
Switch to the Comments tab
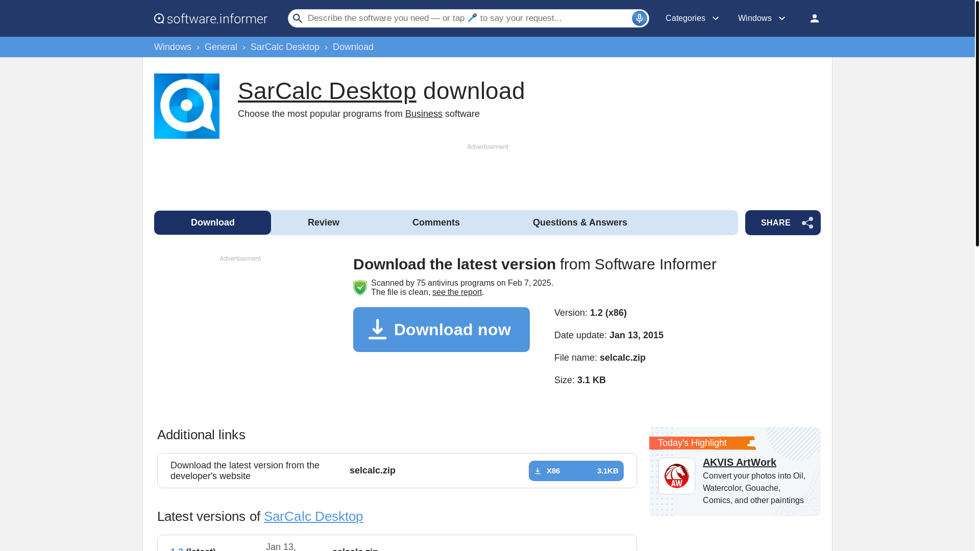tap(436, 222)
